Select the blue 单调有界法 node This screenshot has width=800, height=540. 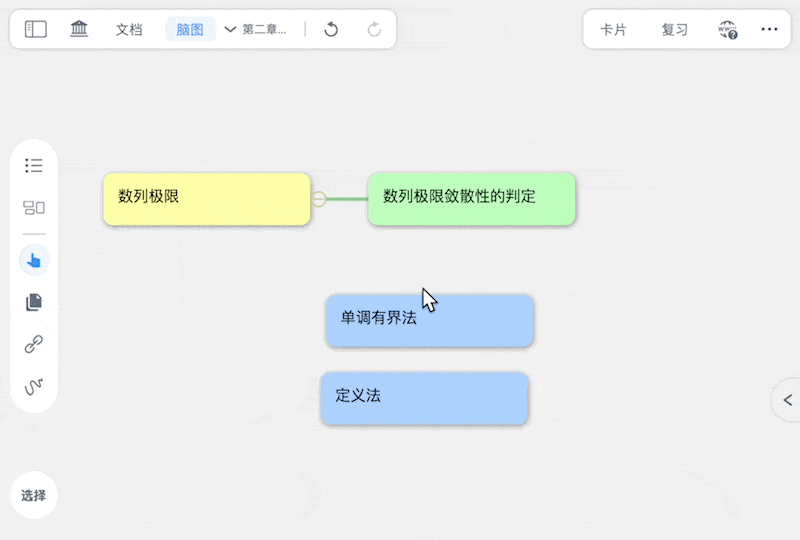(x=430, y=321)
